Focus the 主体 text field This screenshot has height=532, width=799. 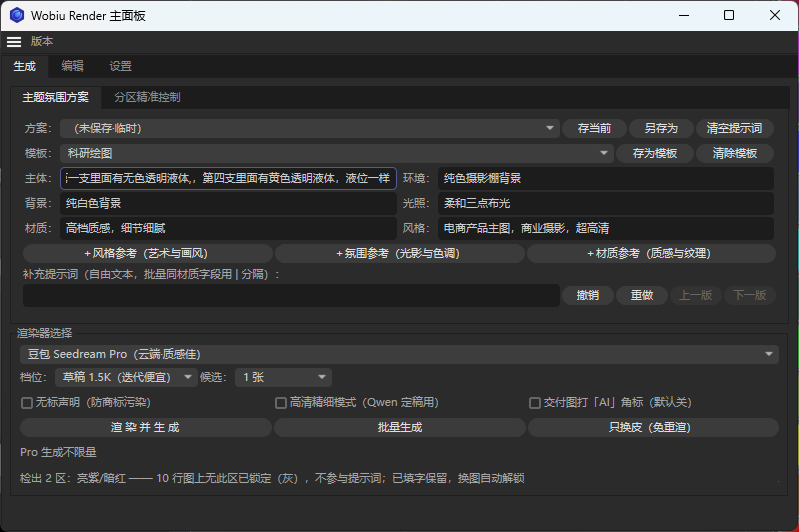(228, 178)
